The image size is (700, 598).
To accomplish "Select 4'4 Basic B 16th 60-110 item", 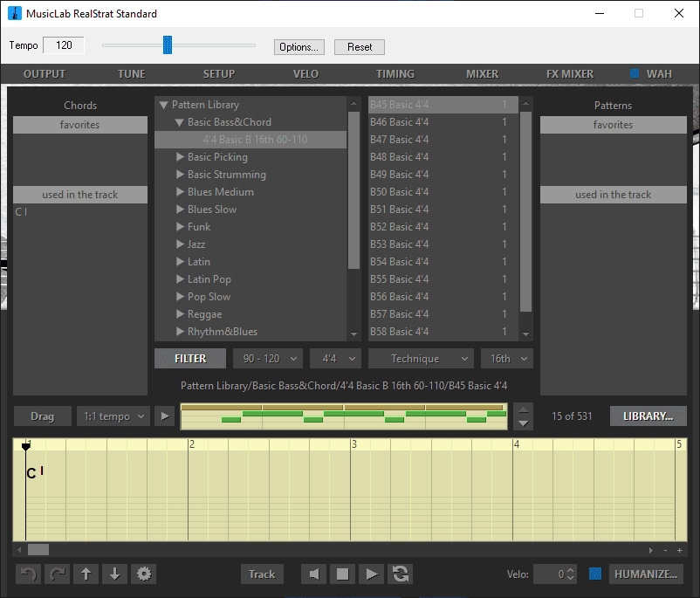I will 250,140.
